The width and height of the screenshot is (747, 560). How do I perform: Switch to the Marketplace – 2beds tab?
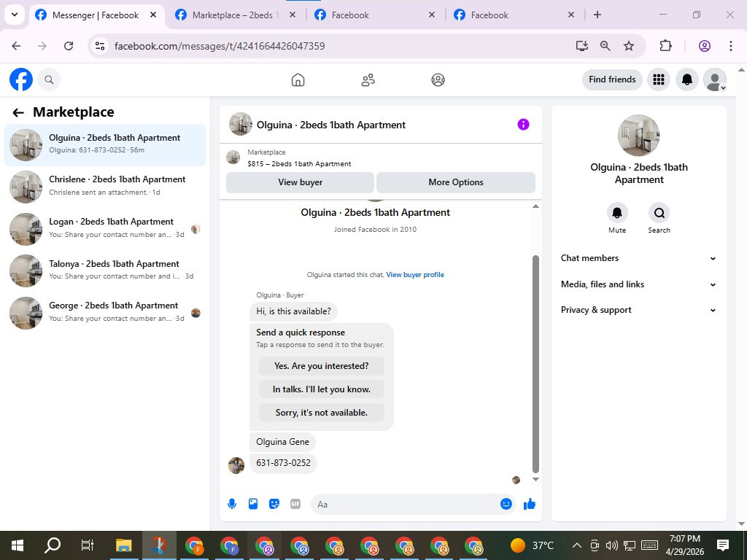point(236,15)
